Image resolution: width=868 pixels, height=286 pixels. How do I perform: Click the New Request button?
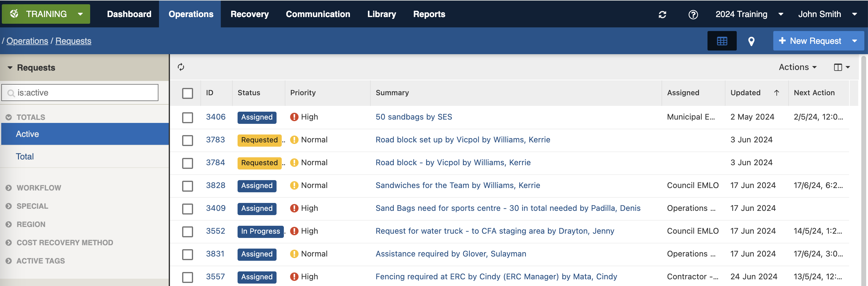click(x=810, y=41)
